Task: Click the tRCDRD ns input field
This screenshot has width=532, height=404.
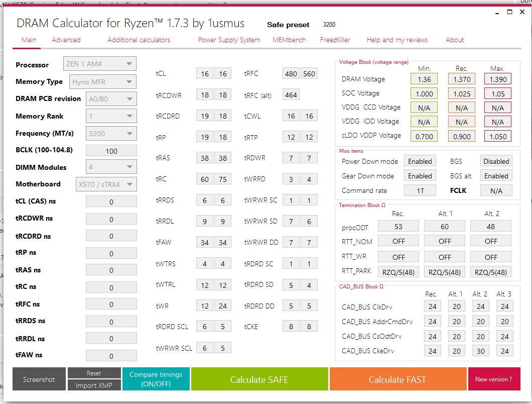Action: click(111, 236)
